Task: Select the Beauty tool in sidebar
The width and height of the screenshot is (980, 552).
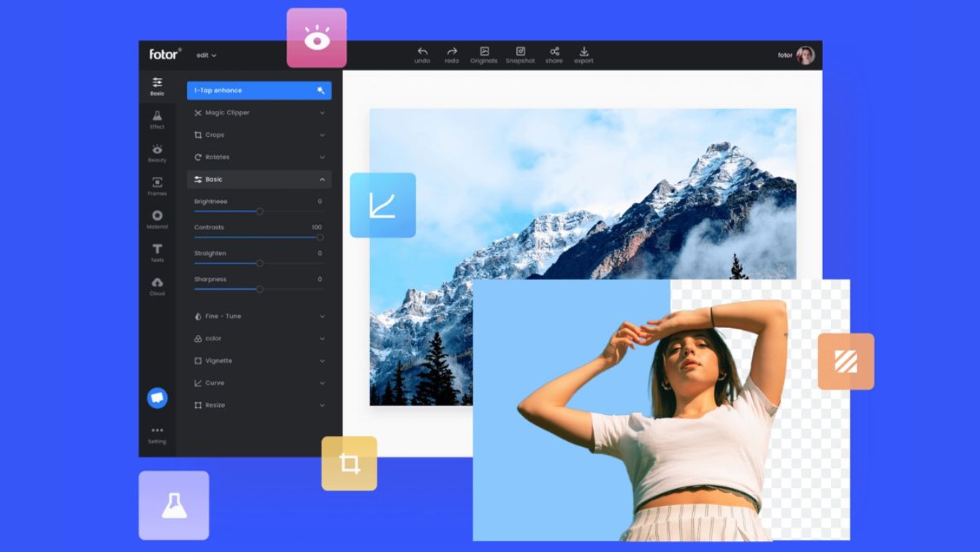Action: coord(157,153)
